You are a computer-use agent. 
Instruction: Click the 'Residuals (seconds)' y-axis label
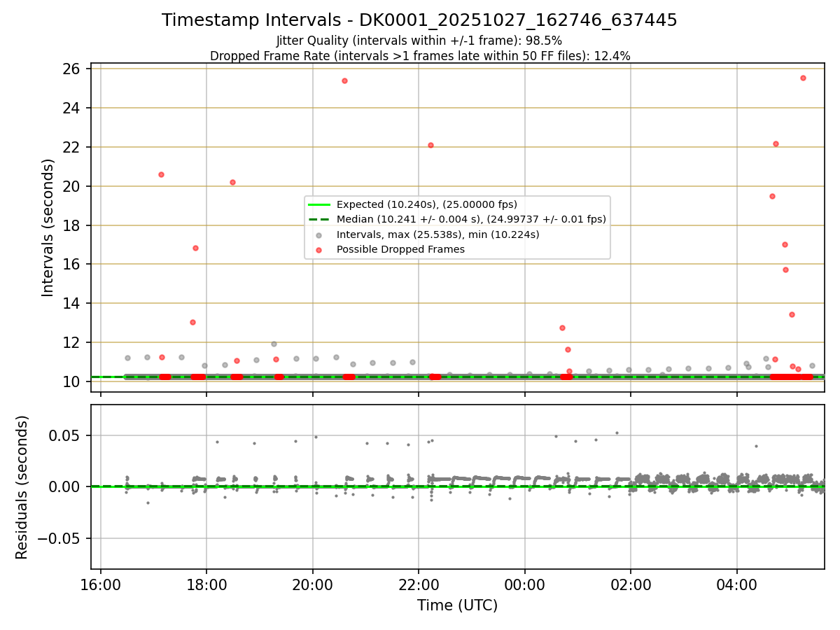(x=22, y=487)
